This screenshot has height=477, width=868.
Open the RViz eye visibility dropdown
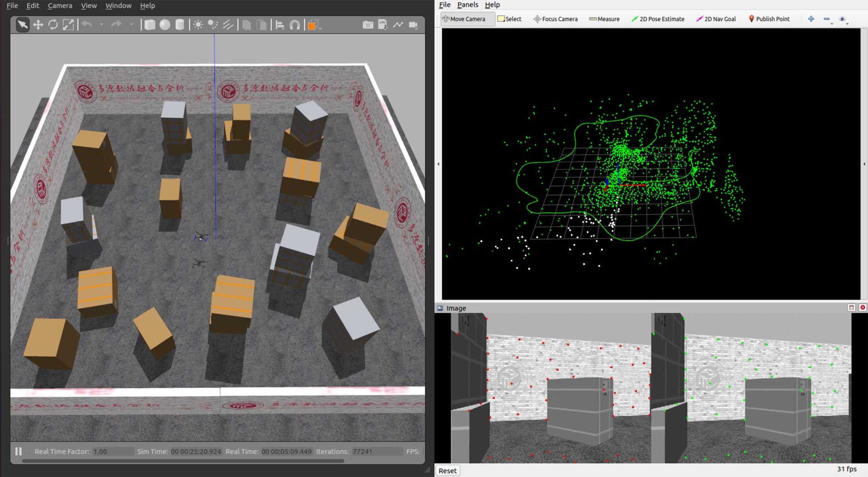click(843, 19)
